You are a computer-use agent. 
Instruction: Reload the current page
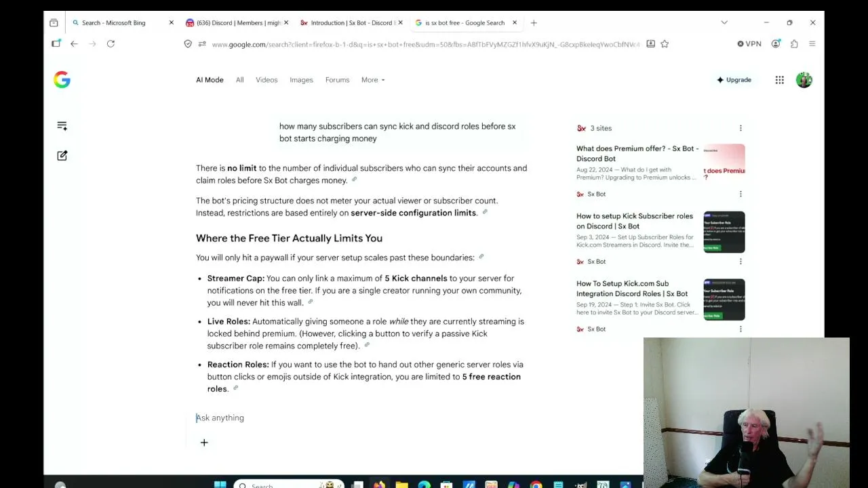(x=111, y=43)
